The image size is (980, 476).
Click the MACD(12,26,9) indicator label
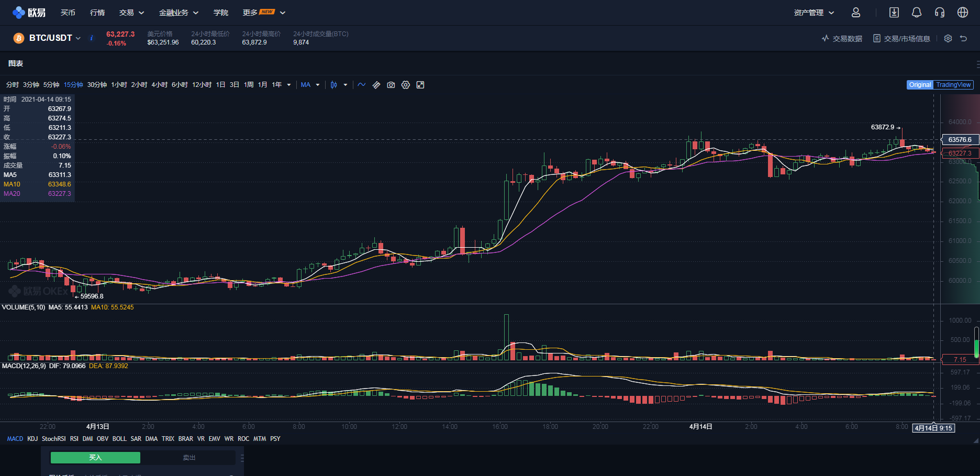24,366
